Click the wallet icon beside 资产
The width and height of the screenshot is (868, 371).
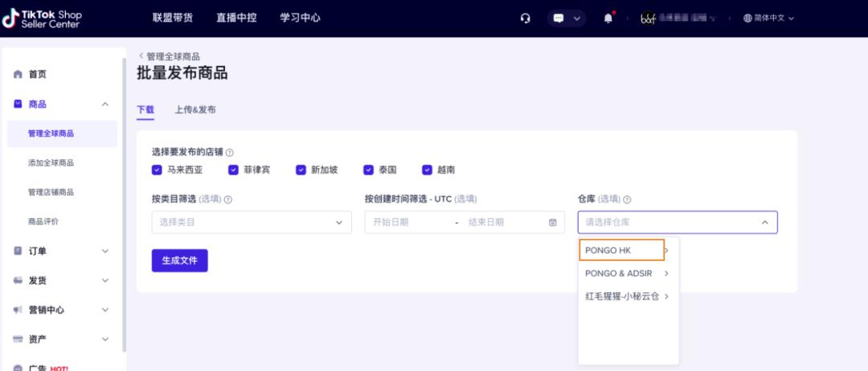(x=18, y=339)
